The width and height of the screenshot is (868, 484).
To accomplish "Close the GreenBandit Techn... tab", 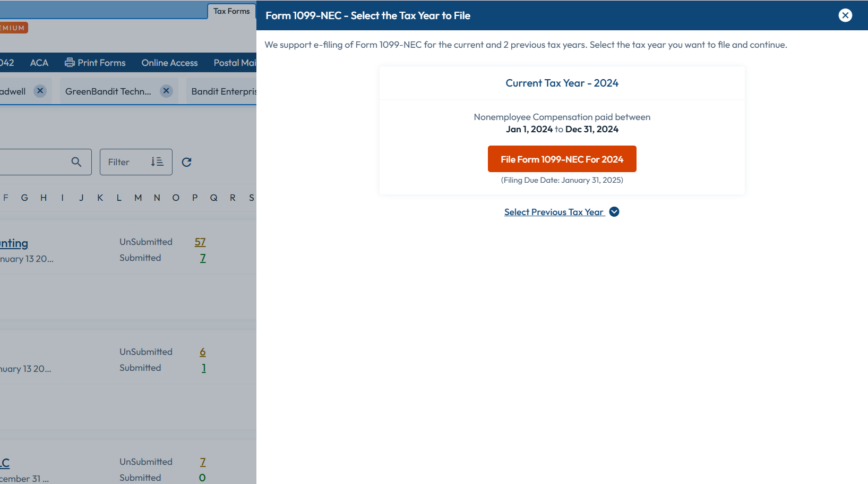I will pos(166,91).
